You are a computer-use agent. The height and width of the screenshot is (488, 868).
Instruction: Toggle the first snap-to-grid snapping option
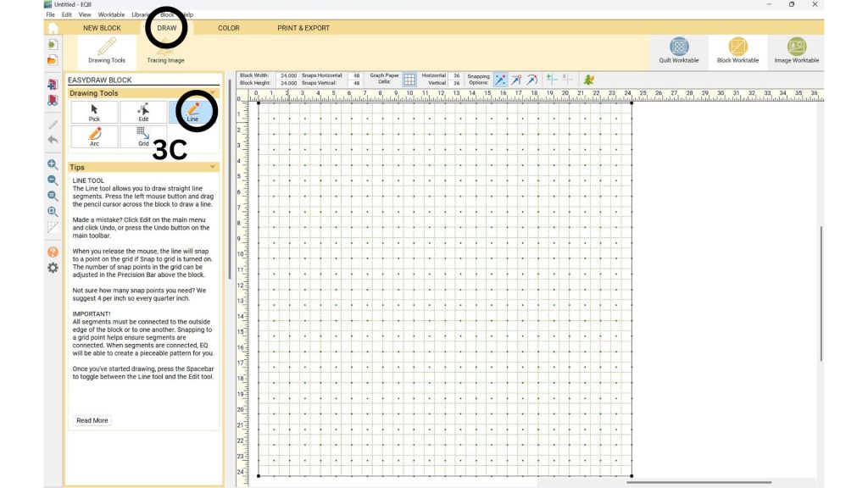click(x=501, y=80)
